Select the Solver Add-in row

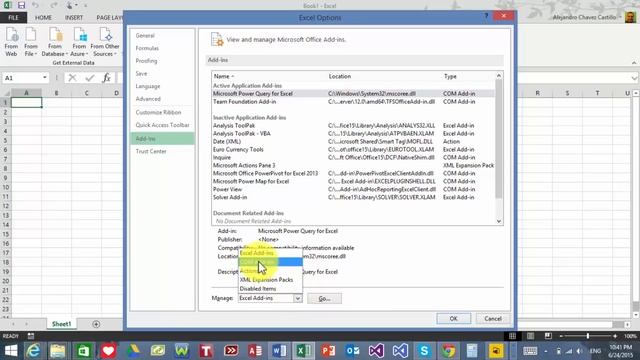[x=353, y=197]
